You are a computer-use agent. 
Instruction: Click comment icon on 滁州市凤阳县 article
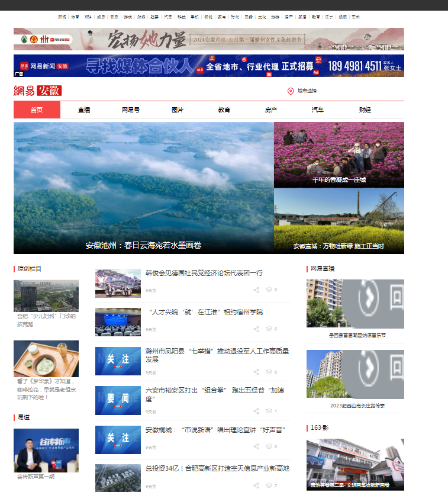point(269,371)
